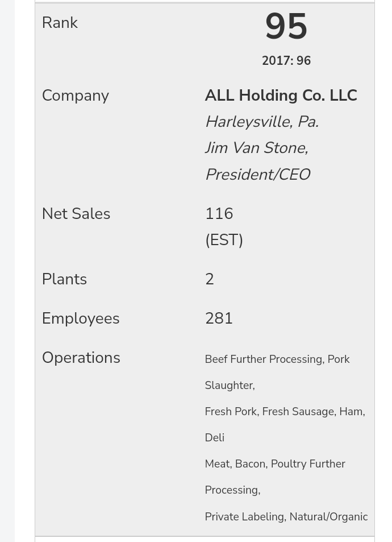The image size is (392, 542).
Task: Select the 2017: 96 previous rank text
Action: coord(286,61)
